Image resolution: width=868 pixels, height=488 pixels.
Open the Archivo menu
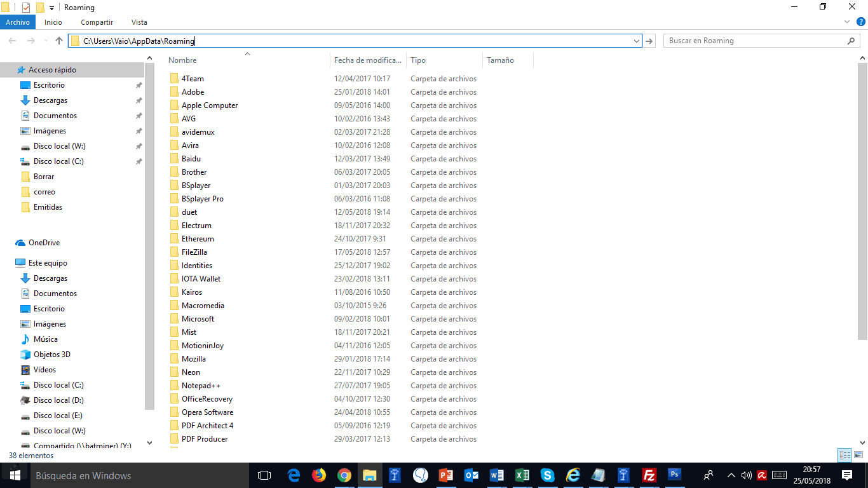[18, 22]
